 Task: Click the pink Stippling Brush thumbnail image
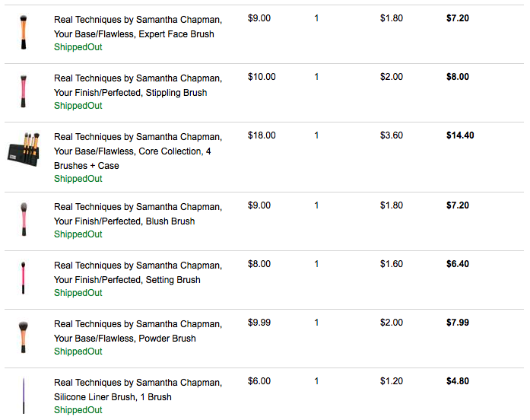pos(23,91)
